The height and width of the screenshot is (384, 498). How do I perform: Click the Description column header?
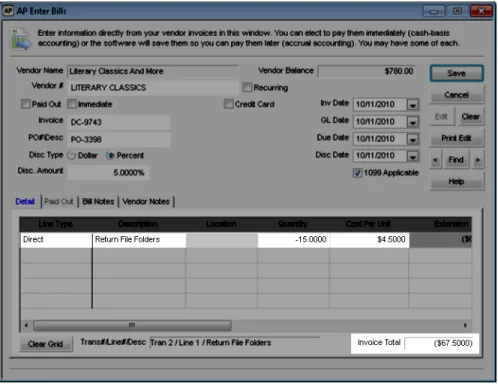pyautogui.click(x=138, y=224)
